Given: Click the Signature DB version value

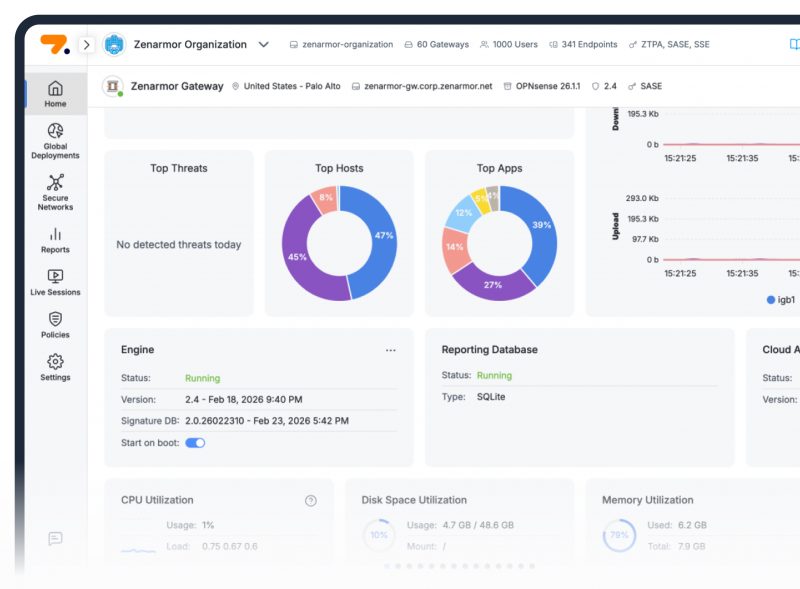Looking at the screenshot, I should [267, 421].
